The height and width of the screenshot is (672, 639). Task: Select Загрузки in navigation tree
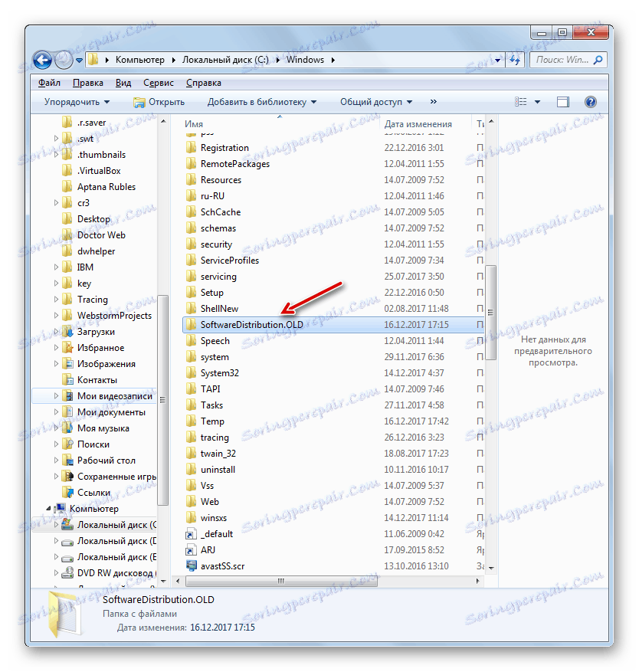click(x=96, y=332)
